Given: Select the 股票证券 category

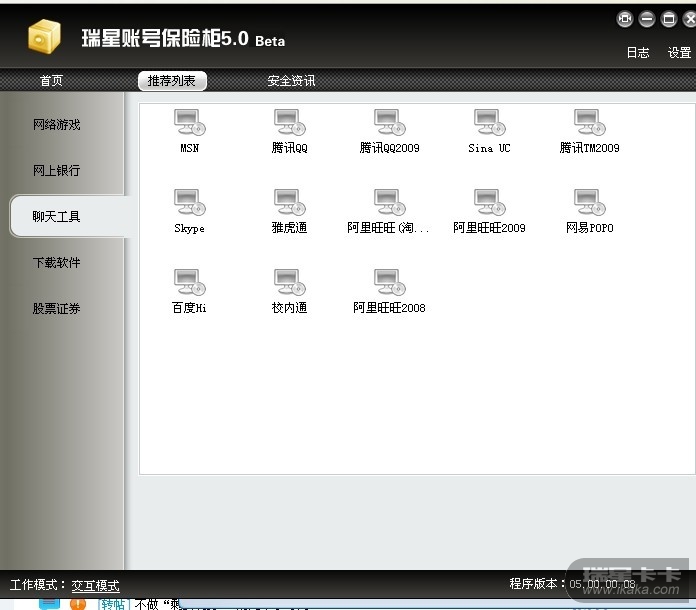Looking at the screenshot, I should pos(56,308).
